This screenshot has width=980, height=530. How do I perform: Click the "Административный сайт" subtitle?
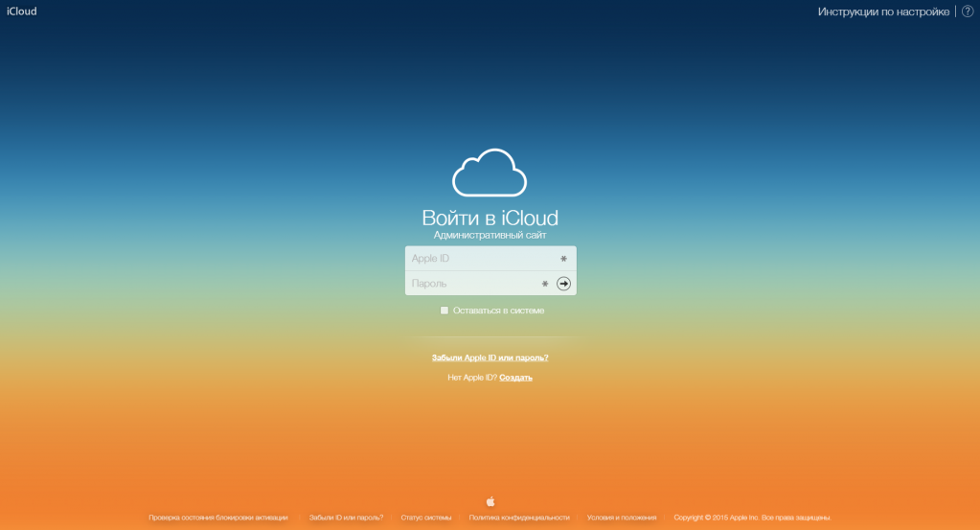tap(490, 235)
